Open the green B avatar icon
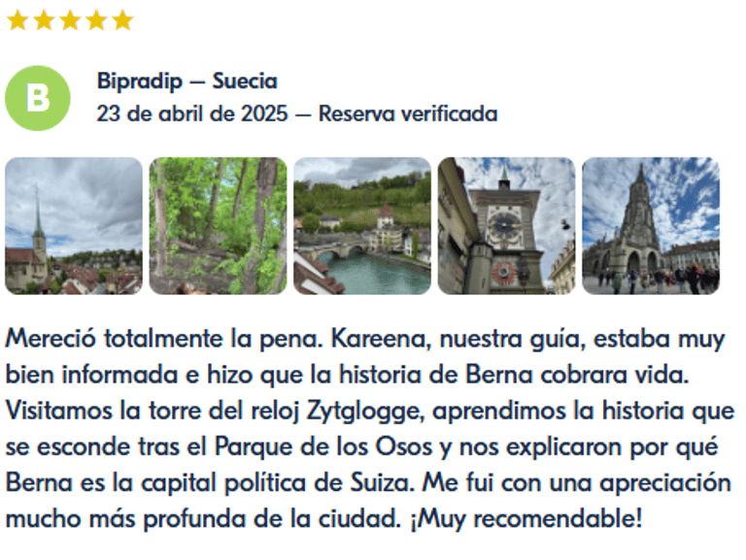The image size is (746, 560). (38, 98)
